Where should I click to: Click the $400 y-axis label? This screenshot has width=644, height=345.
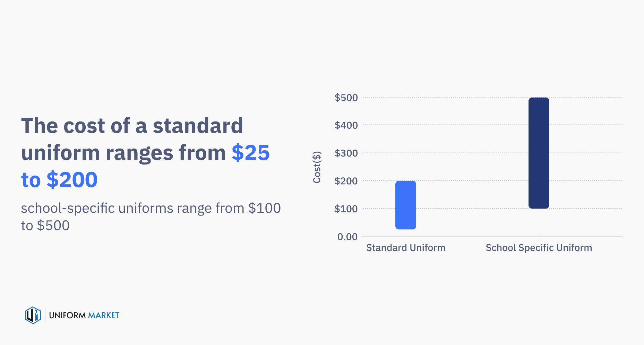coord(346,125)
